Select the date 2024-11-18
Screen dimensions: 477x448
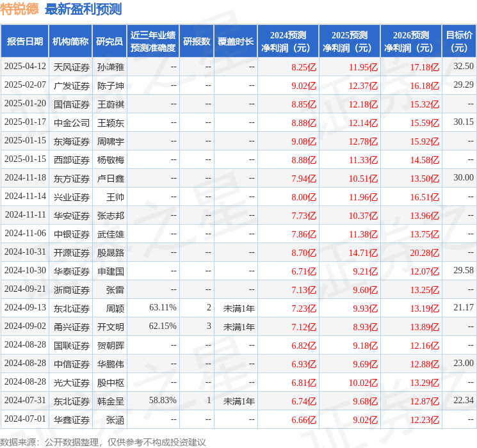pyautogui.click(x=25, y=178)
